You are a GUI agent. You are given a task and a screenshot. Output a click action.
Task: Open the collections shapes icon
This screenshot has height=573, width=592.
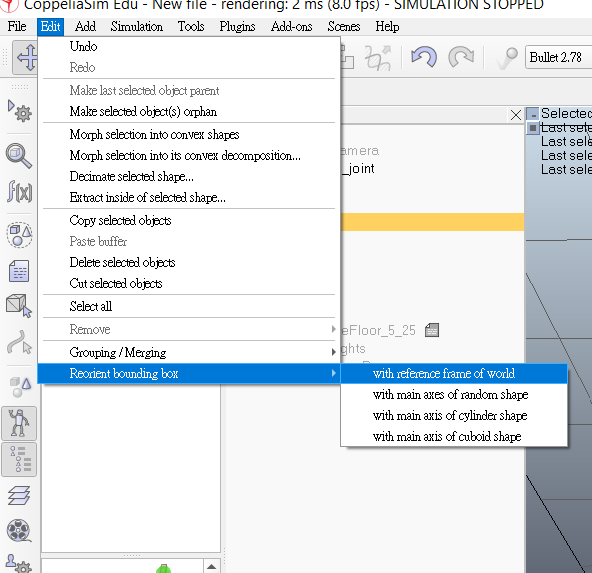point(19,235)
